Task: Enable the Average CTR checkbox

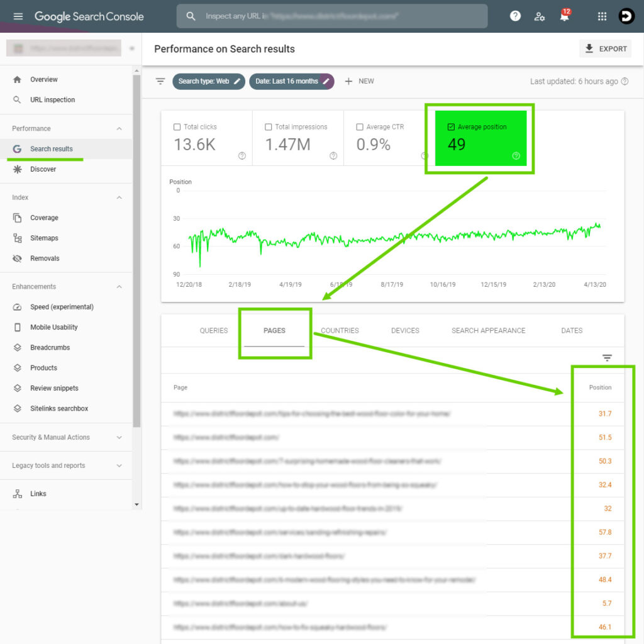Action: [359, 127]
